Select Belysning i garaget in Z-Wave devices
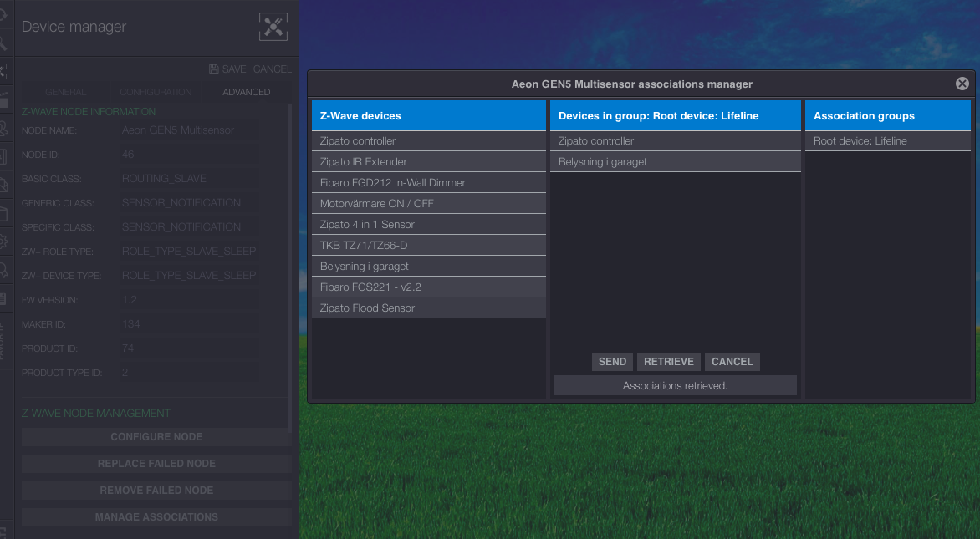 [x=429, y=266]
